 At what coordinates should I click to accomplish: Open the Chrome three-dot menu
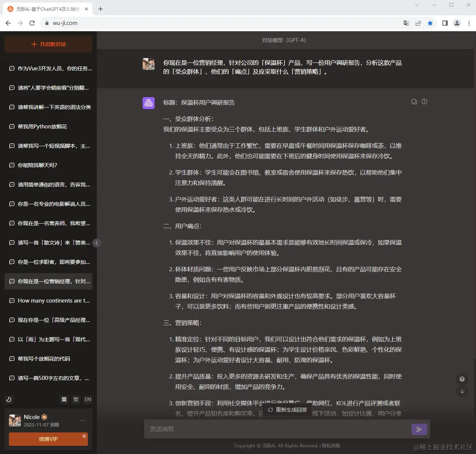(469, 23)
